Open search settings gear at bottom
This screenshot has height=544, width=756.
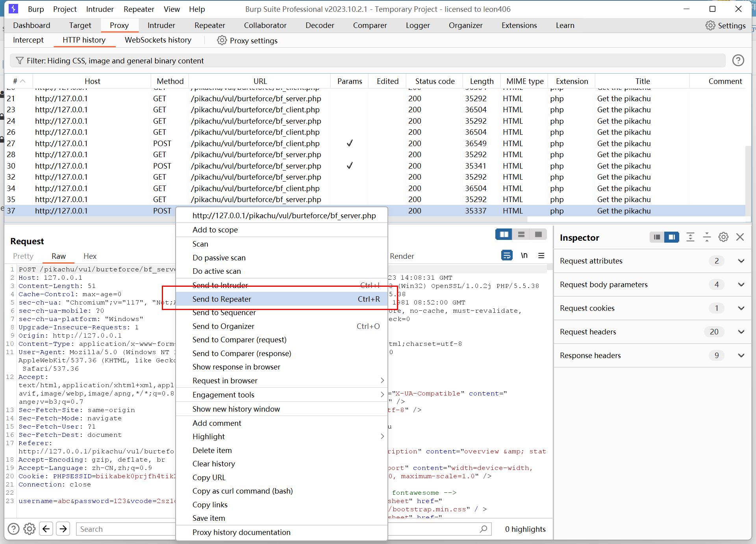pyautogui.click(x=30, y=529)
